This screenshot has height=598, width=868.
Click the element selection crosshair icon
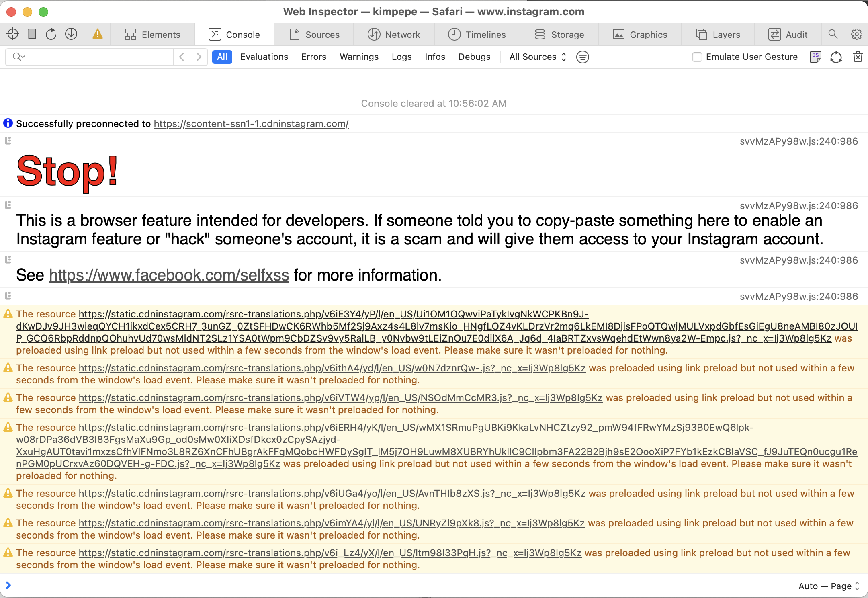(x=13, y=34)
